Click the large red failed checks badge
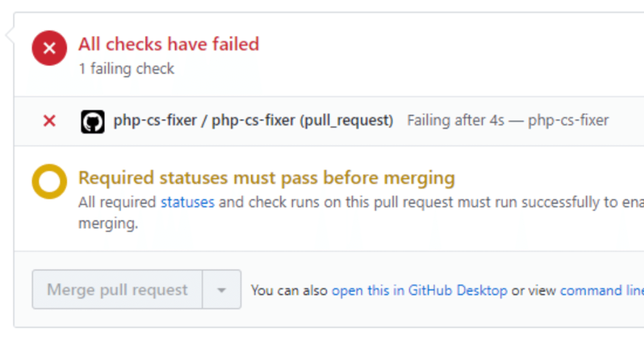 (49, 48)
